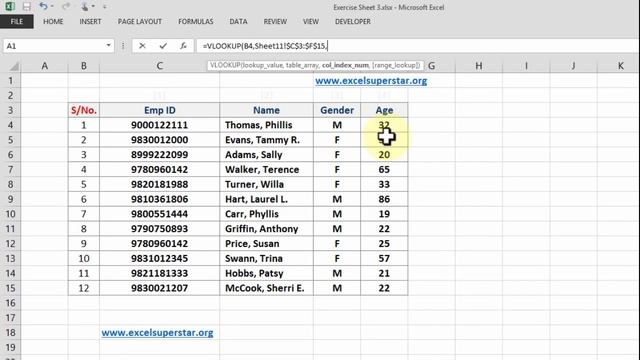640x360 pixels.
Task: Select S/No. cell with value 12
Action: point(84,288)
